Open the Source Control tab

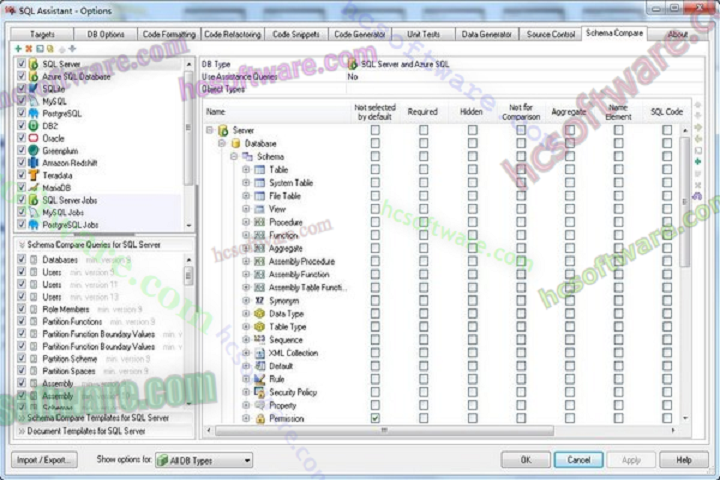tap(551, 34)
